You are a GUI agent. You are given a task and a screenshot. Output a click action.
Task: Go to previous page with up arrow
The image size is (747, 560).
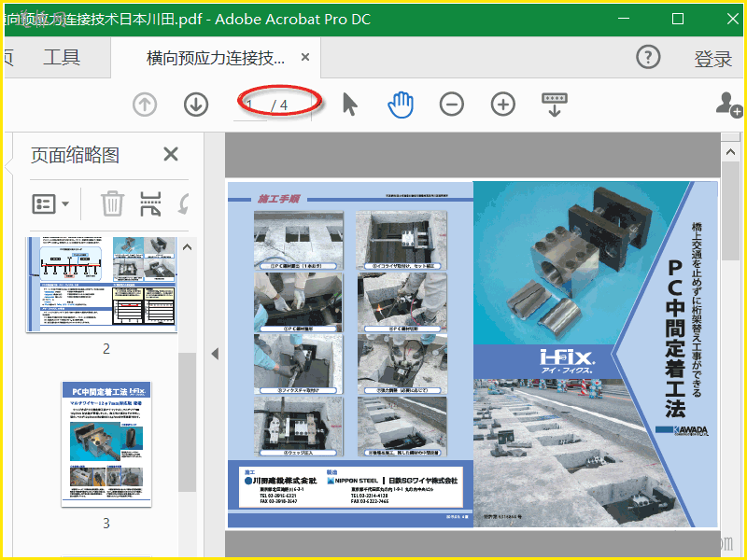coord(145,105)
